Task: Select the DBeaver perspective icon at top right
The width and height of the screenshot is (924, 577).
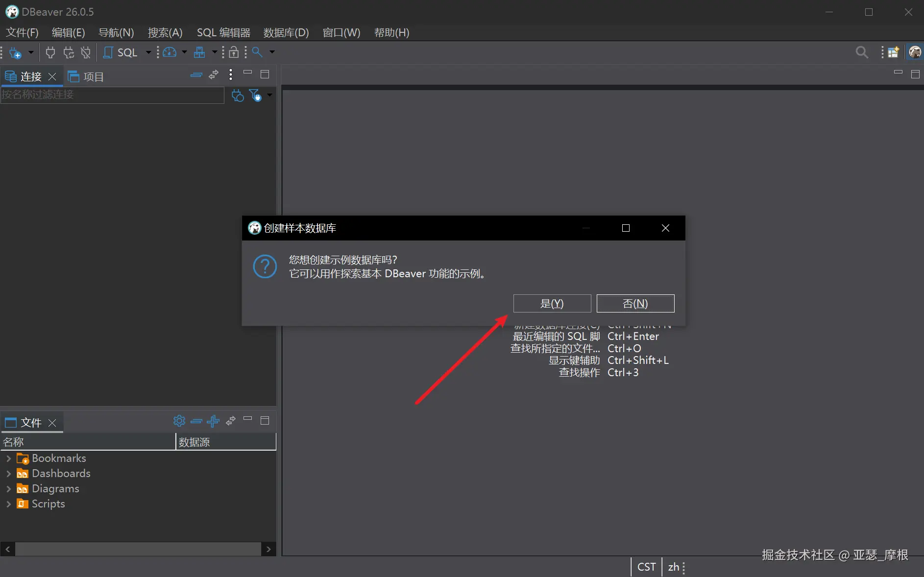Action: point(915,52)
